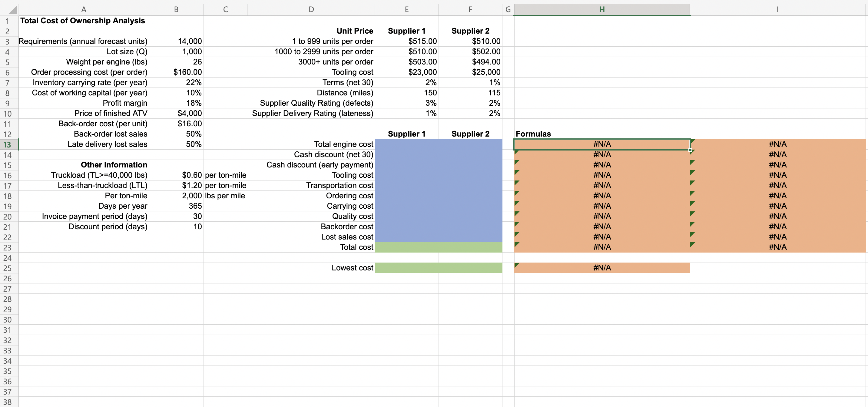Image resolution: width=868 pixels, height=407 pixels.
Task: Click the green Total cost cell for Supplier 1
Action: (406, 247)
